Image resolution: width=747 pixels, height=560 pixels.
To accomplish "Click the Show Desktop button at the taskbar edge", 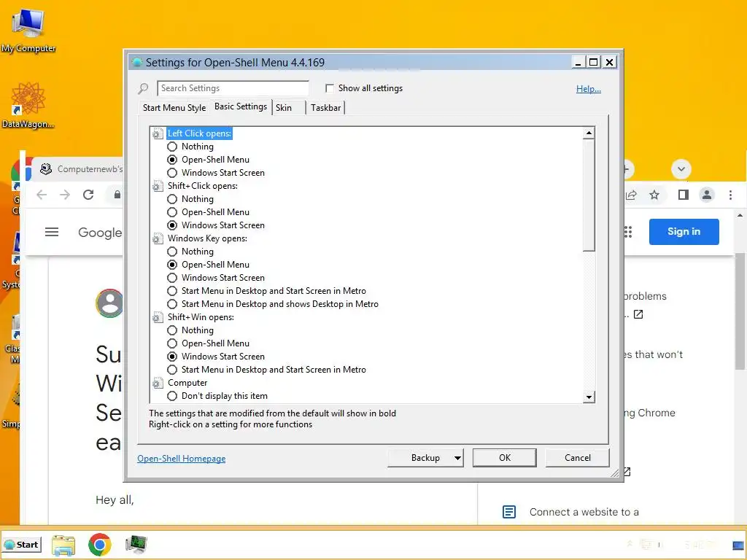I will pos(739,545).
